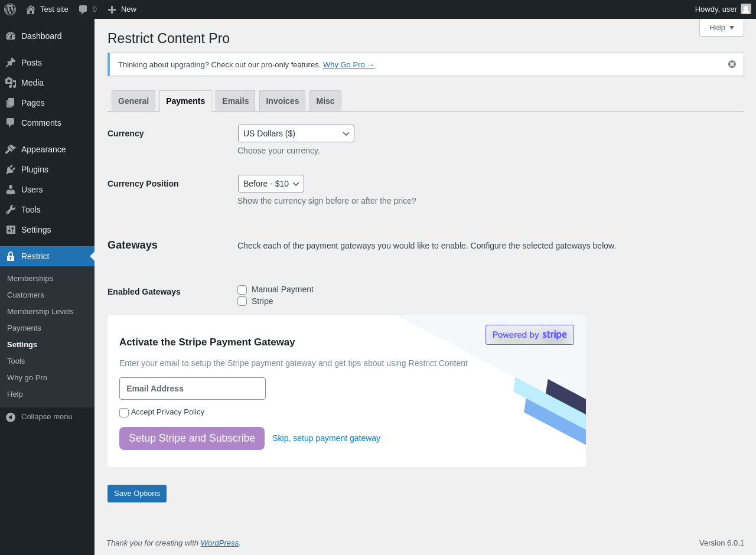The width and height of the screenshot is (756, 555).
Task: Click the WordPress logo icon
Action: (10, 9)
